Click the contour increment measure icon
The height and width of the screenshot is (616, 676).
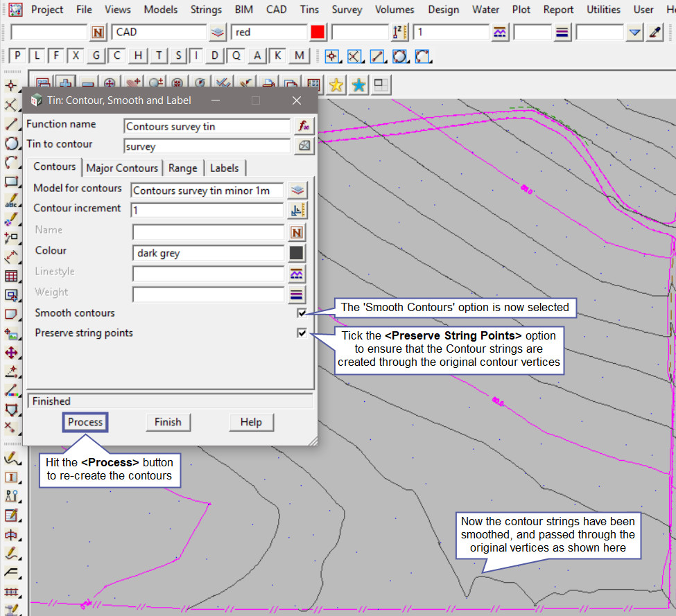pyautogui.click(x=297, y=210)
